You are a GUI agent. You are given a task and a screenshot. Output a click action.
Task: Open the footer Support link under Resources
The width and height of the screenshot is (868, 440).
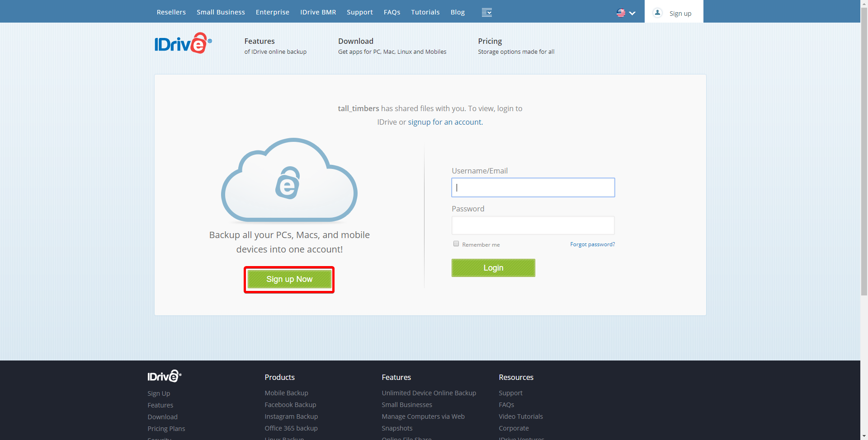510,393
